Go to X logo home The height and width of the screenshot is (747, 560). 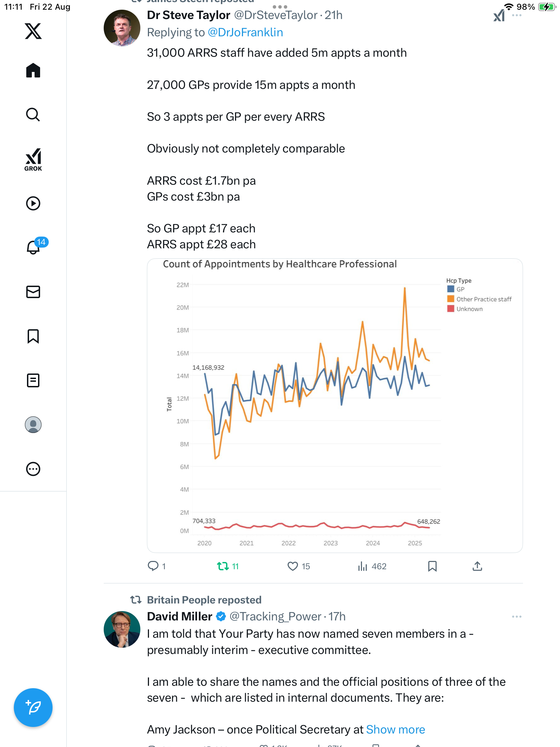click(33, 31)
